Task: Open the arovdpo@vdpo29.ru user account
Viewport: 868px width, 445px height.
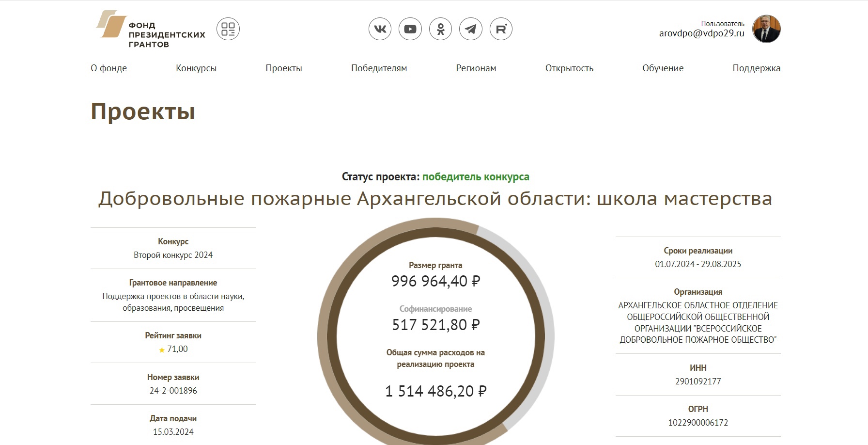Action: pos(701,33)
